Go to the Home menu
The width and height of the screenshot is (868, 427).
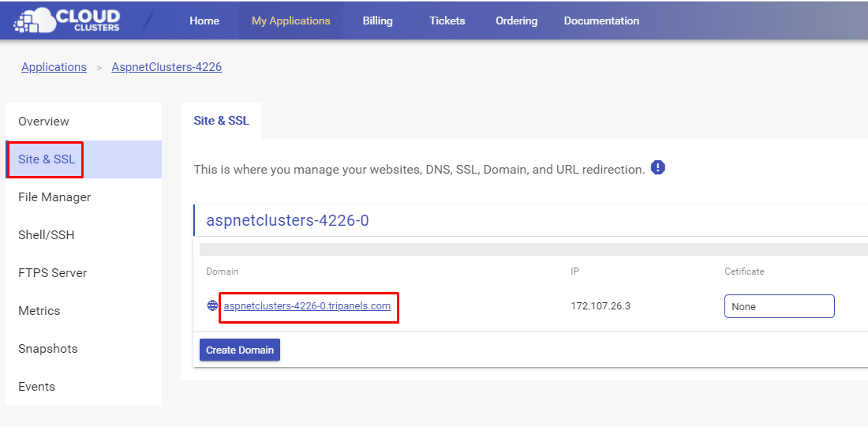point(204,21)
